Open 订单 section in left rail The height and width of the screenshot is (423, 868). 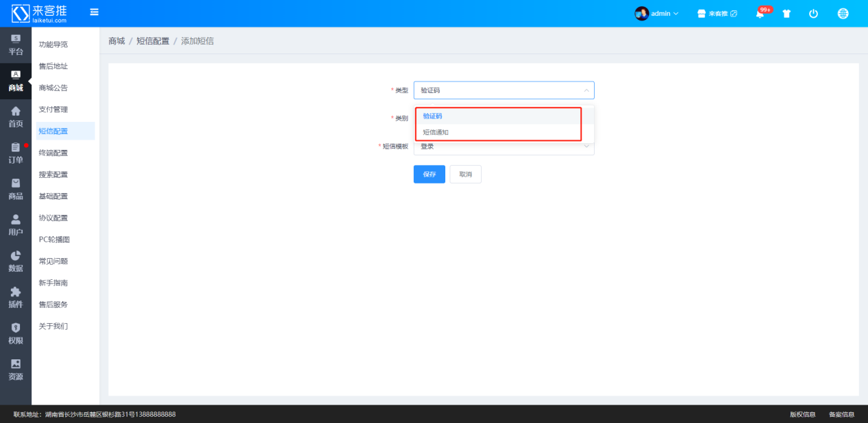click(x=16, y=153)
